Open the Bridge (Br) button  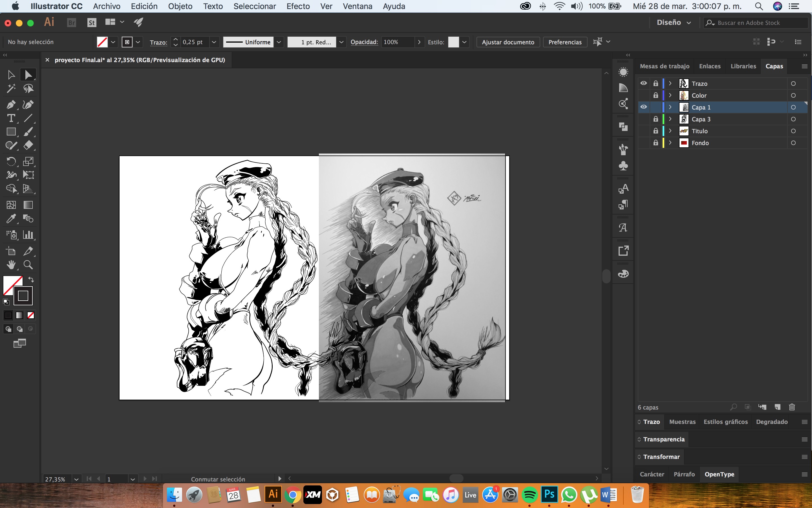point(71,23)
